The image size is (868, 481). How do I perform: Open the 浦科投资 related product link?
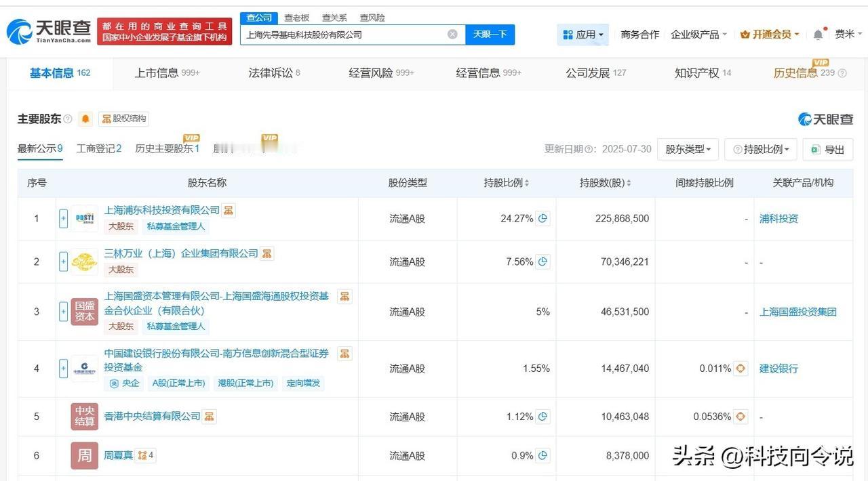(778, 218)
